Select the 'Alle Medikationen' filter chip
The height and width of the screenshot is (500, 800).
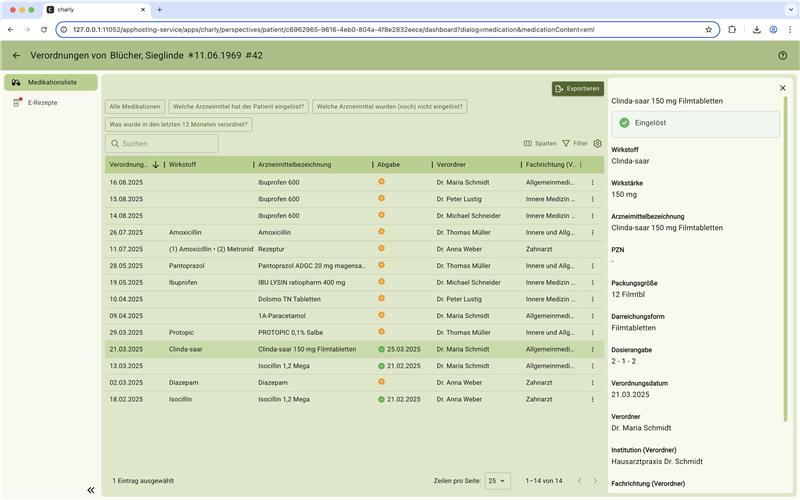[135, 107]
